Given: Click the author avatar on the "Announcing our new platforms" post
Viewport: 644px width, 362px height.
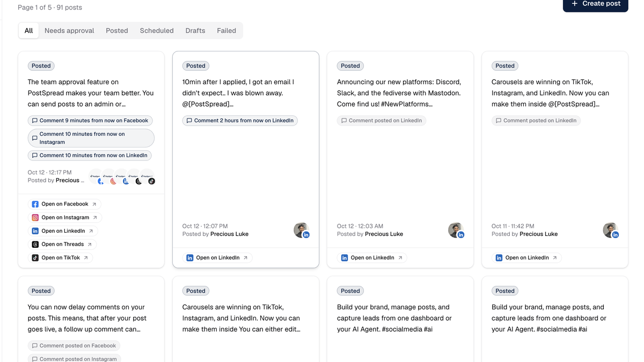Looking at the screenshot, I should click(456, 230).
